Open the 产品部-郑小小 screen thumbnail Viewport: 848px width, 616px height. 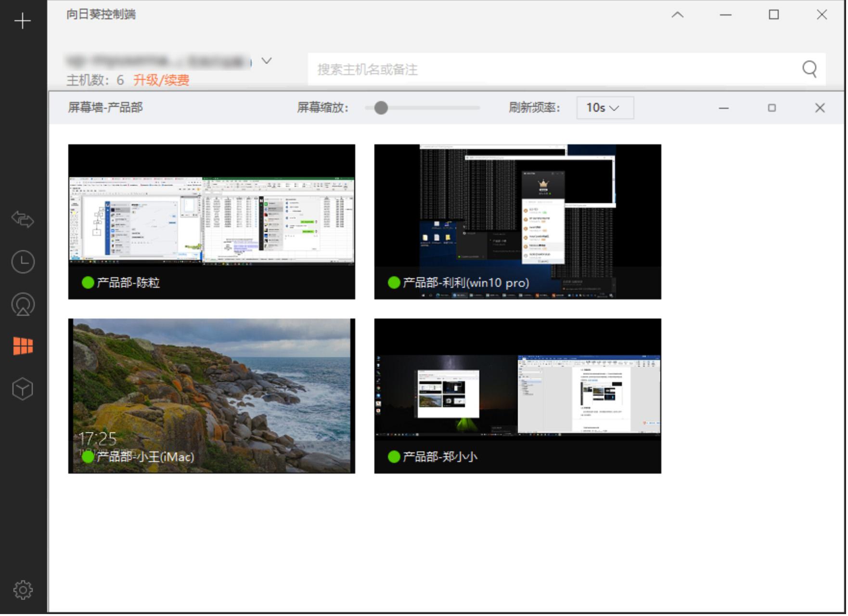[x=519, y=397]
